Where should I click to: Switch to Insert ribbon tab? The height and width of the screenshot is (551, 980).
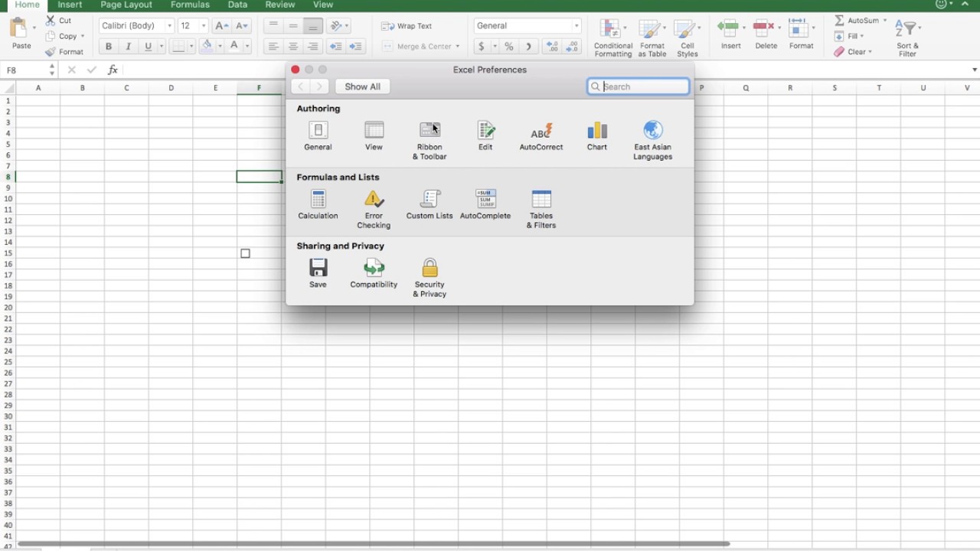click(70, 5)
